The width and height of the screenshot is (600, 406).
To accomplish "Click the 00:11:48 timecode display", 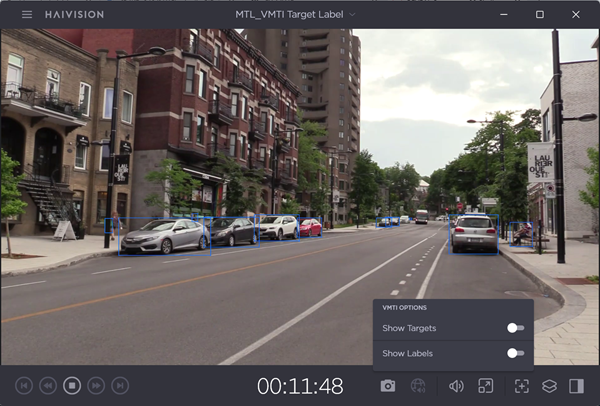I will click(300, 386).
